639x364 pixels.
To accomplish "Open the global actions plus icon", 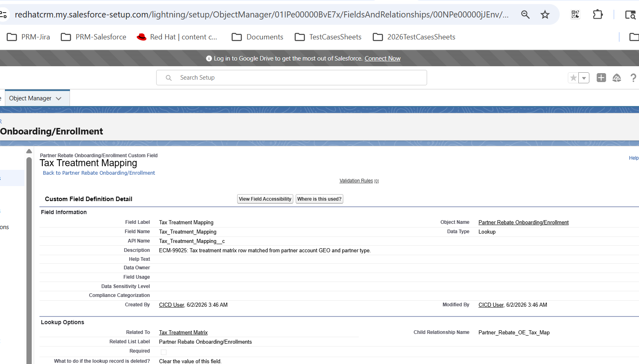I will 601,78.
